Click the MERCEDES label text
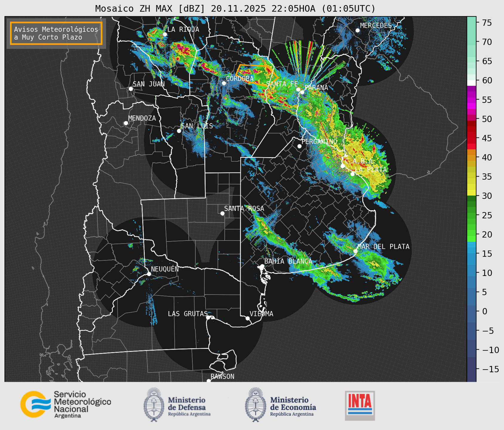The height and width of the screenshot is (430, 504). (x=376, y=26)
